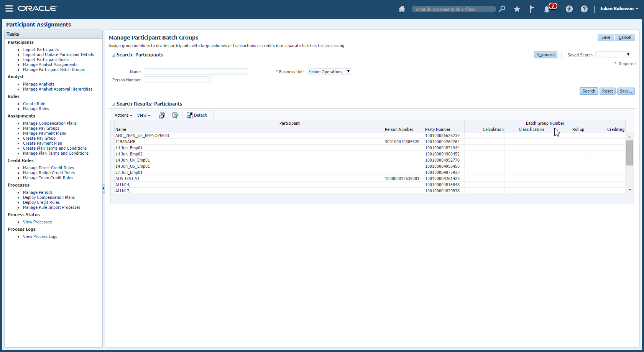Open Manage Pay Groups link
This screenshot has height=352, width=644.
coord(41,128)
